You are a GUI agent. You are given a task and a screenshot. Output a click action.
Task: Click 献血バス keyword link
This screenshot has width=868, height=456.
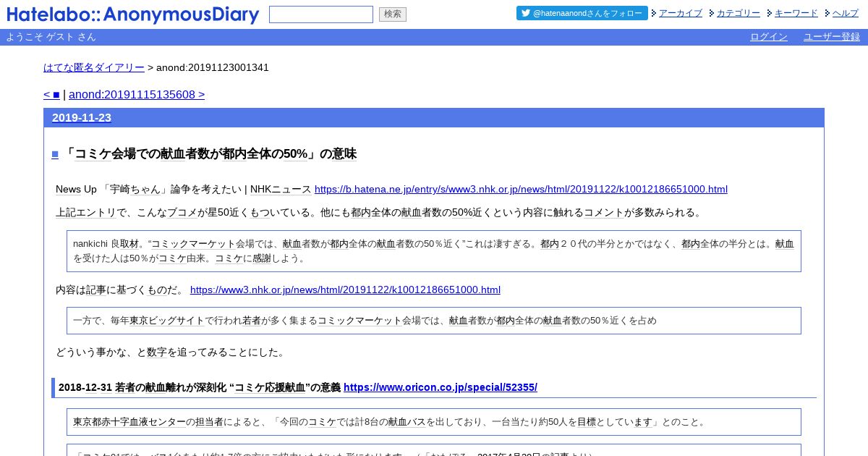coord(407,422)
